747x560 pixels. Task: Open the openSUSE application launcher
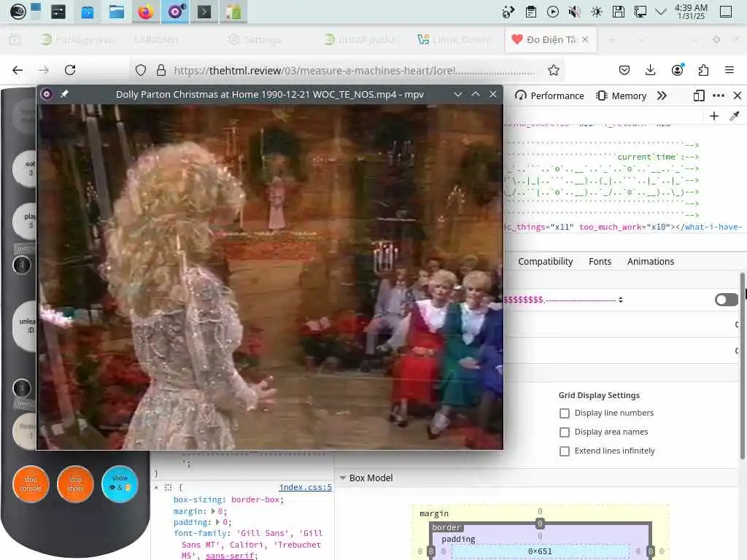(x=18, y=12)
